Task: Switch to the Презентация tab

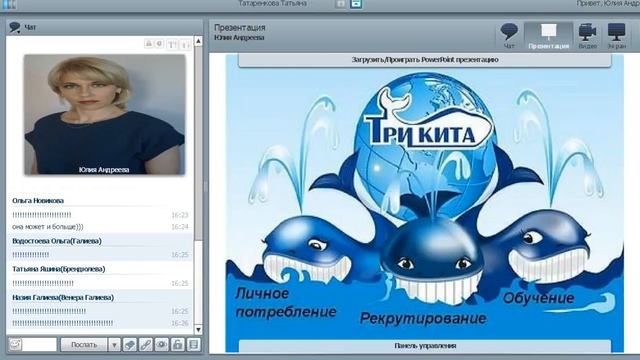Action: click(548, 36)
